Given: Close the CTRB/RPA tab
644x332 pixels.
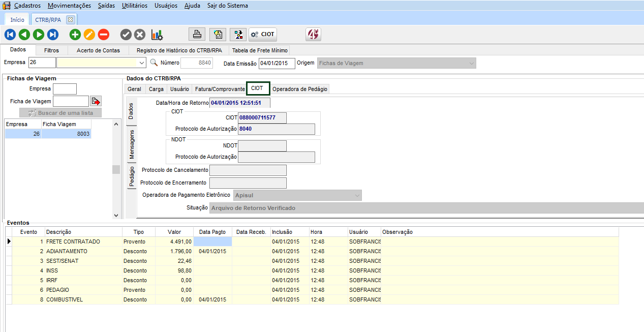Looking at the screenshot, I should [70, 20].
